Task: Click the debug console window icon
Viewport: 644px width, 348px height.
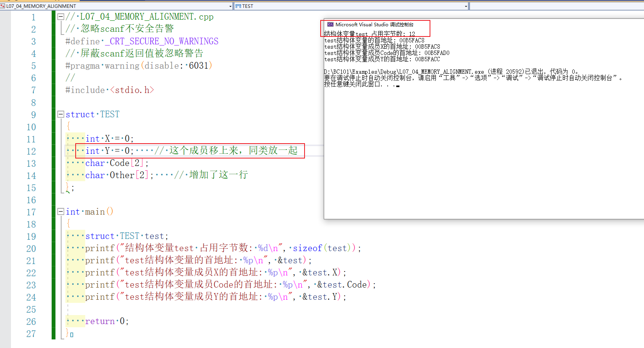Action: [330, 24]
